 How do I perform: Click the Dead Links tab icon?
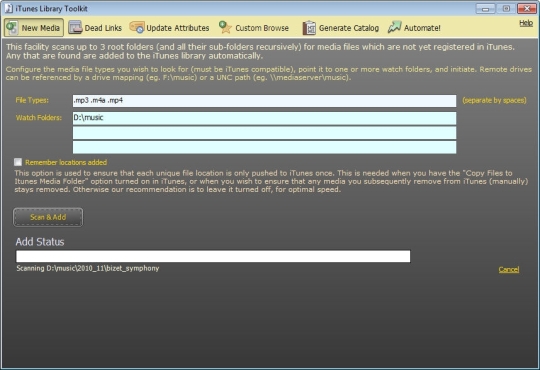75,28
